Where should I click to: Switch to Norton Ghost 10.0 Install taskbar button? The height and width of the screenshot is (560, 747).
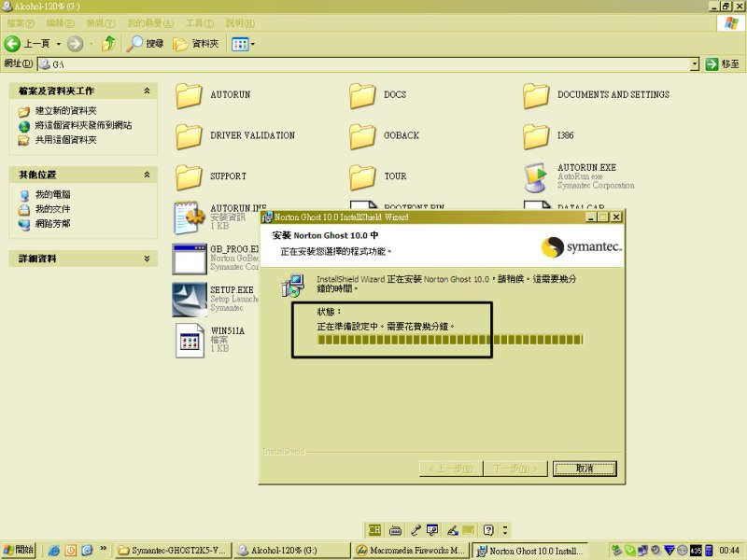(529, 551)
